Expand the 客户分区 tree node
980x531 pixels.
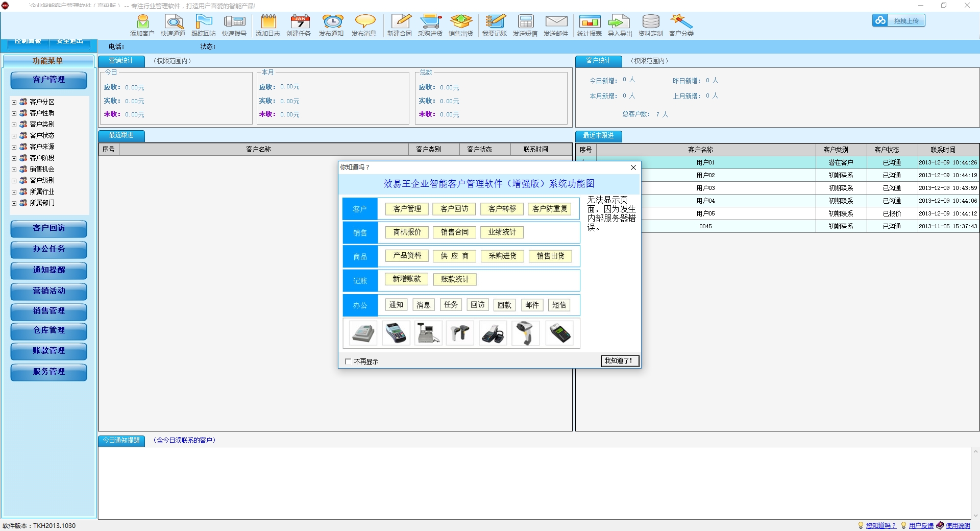click(14, 102)
